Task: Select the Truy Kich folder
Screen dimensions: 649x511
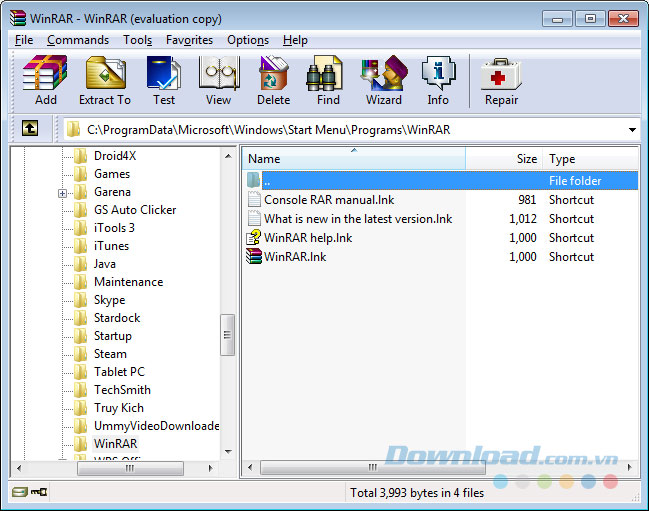Action: coord(119,408)
